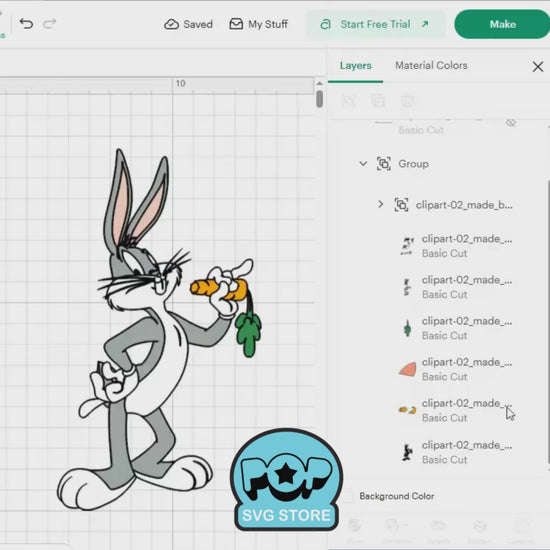Click the Make button

(502, 24)
